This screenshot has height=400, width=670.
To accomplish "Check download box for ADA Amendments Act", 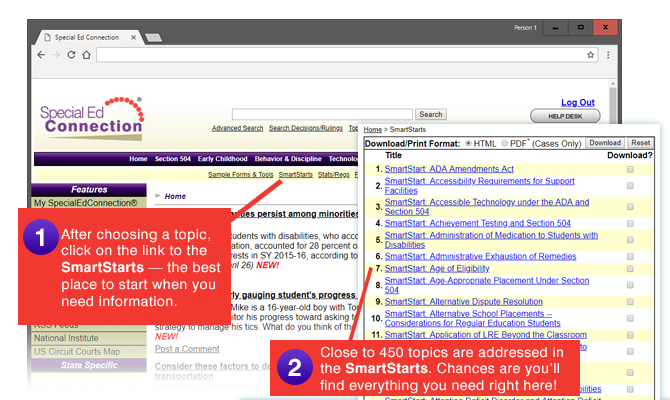I will pyautogui.click(x=630, y=170).
